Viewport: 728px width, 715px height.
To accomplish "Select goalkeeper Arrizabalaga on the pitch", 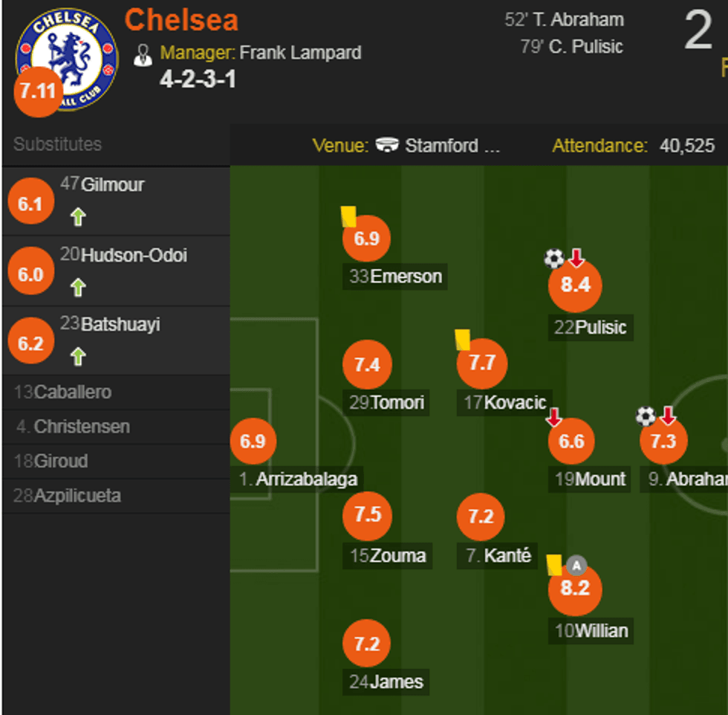I will pyautogui.click(x=254, y=441).
